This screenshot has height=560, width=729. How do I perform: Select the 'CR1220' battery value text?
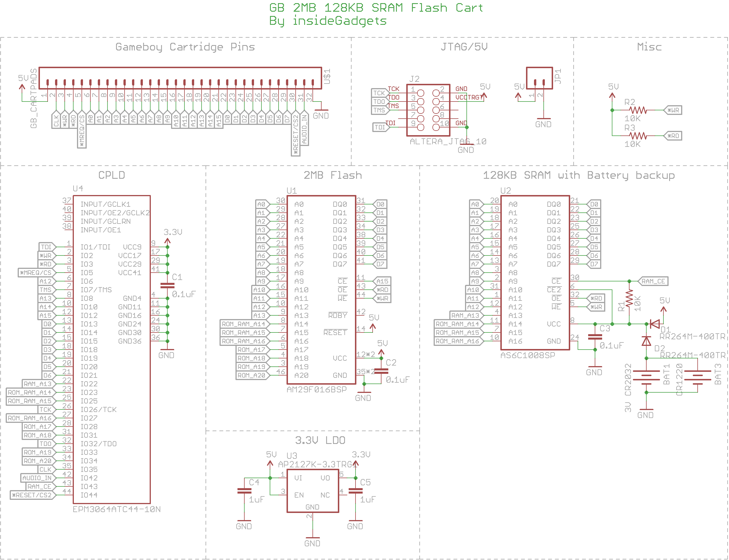pyautogui.click(x=679, y=379)
